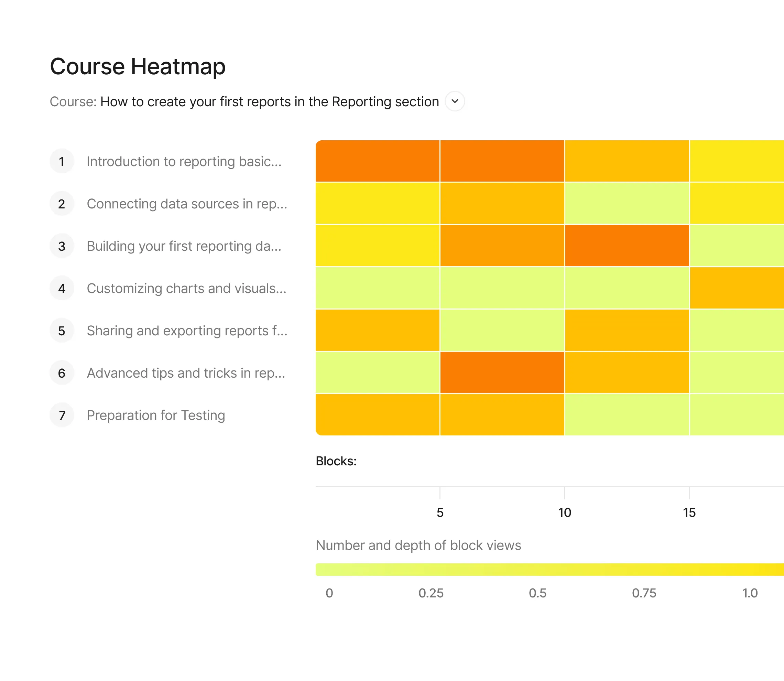Click the dark orange heatmap cell in lesson 6 row
This screenshot has width=784, height=681.
(502, 372)
